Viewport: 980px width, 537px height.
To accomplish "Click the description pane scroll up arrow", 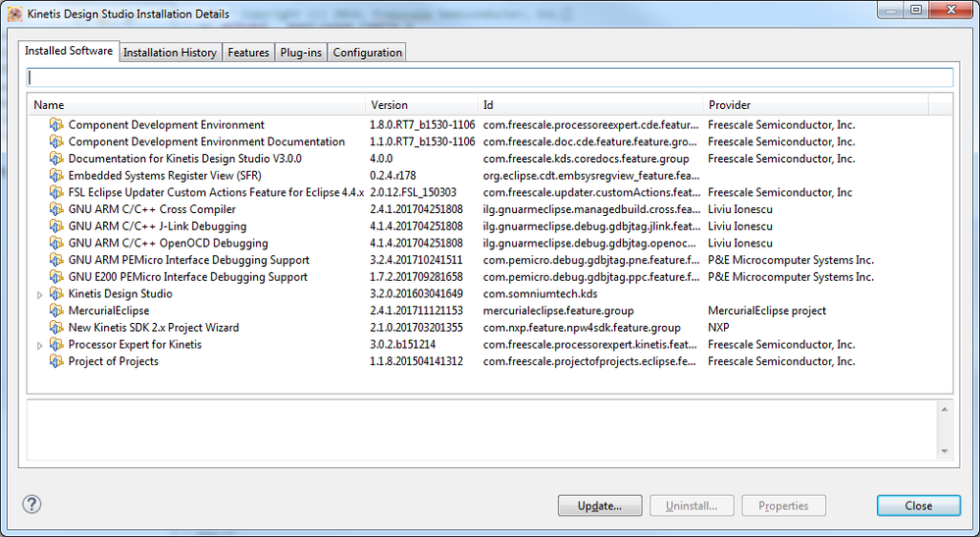I will (x=944, y=409).
